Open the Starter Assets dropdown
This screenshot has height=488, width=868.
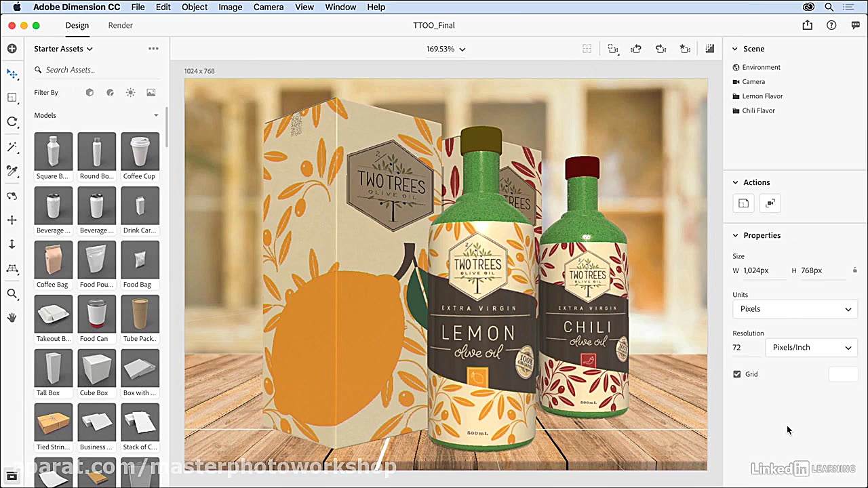tap(63, 49)
